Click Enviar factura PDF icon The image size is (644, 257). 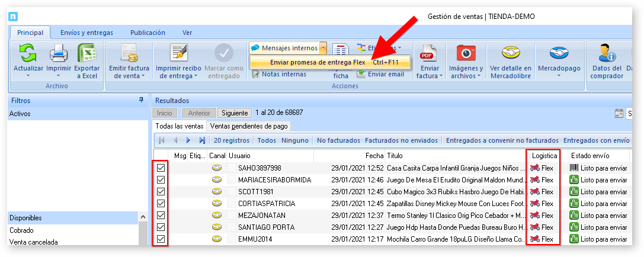[x=427, y=54]
